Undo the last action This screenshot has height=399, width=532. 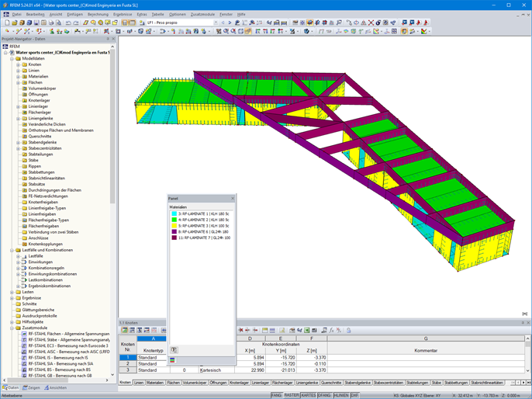click(x=68, y=23)
